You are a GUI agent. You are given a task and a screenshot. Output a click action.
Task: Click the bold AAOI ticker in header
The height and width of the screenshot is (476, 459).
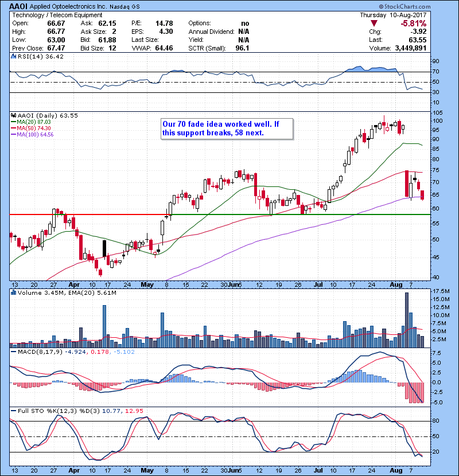point(18,6)
